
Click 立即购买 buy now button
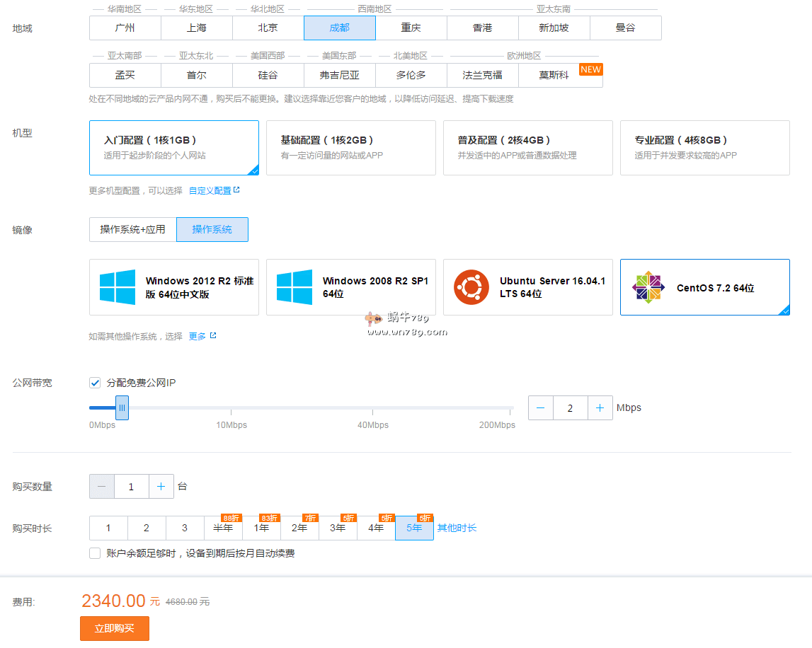coord(115,628)
